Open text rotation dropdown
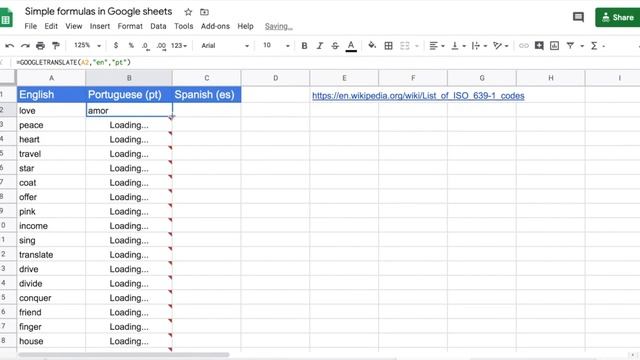The height and width of the screenshot is (360, 640). tap(500, 46)
